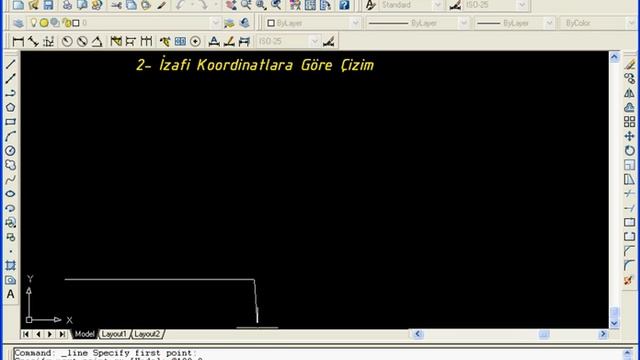Image resolution: width=640 pixels, height=360 pixels.
Task: Switch to the Model tab
Action: [84, 334]
